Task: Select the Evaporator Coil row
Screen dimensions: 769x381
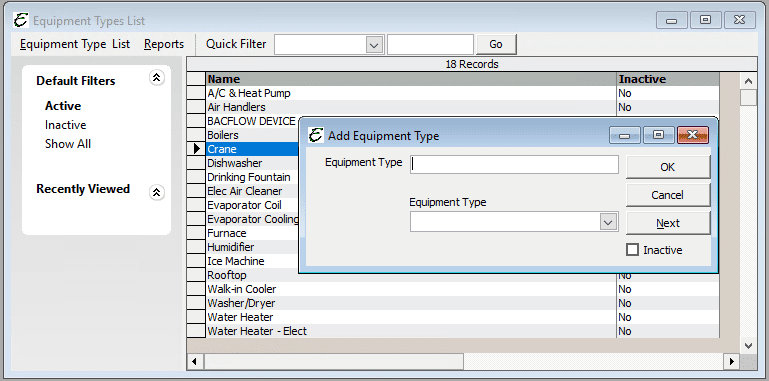Action: (x=252, y=205)
